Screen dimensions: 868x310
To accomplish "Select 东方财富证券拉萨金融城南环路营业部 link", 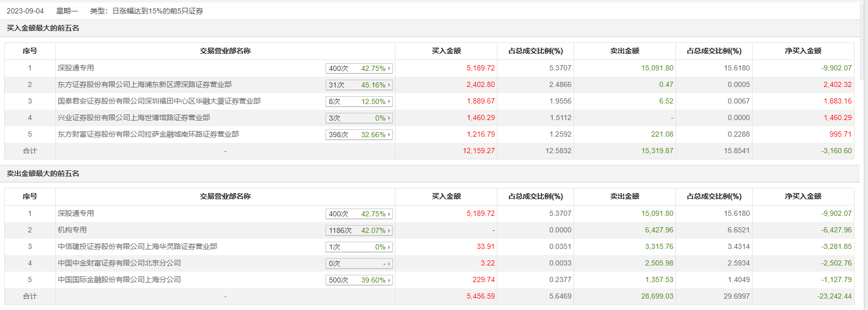I will point(148,134).
